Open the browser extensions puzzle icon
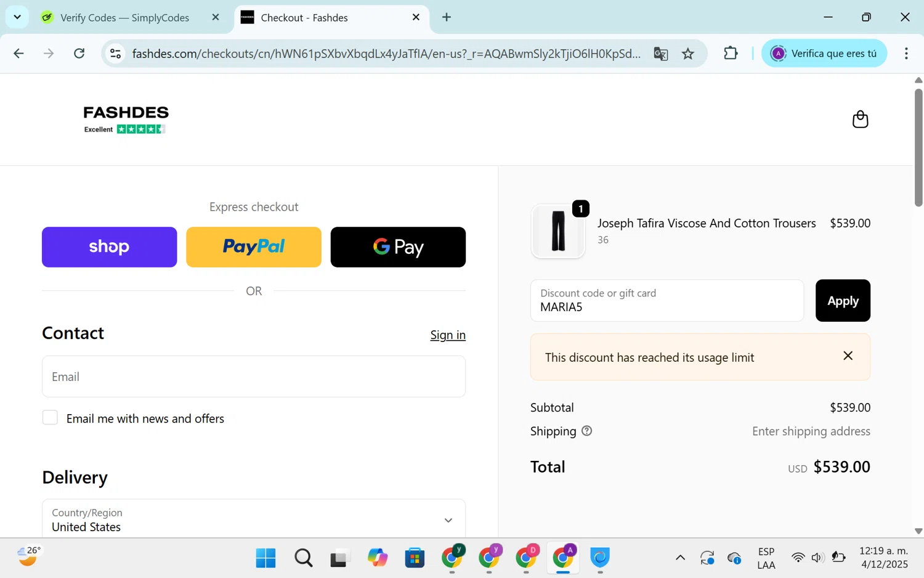The width and height of the screenshot is (924, 578). coord(731,54)
